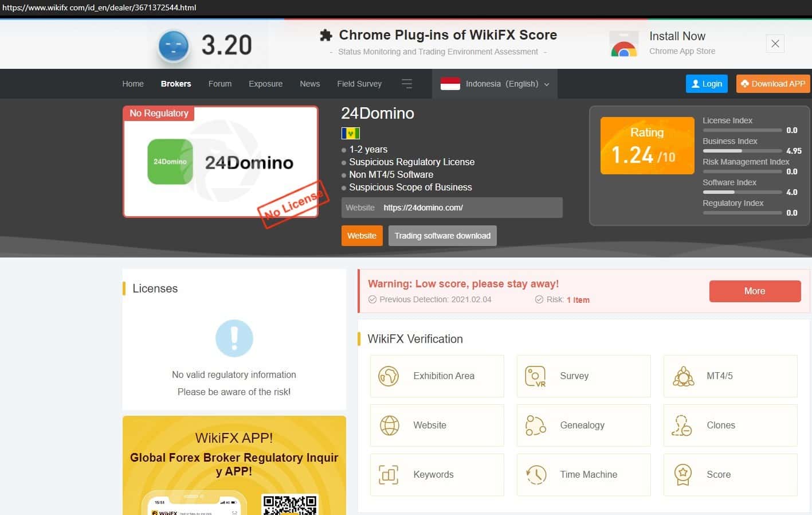Click the 24Domino country flag icon

351,133
